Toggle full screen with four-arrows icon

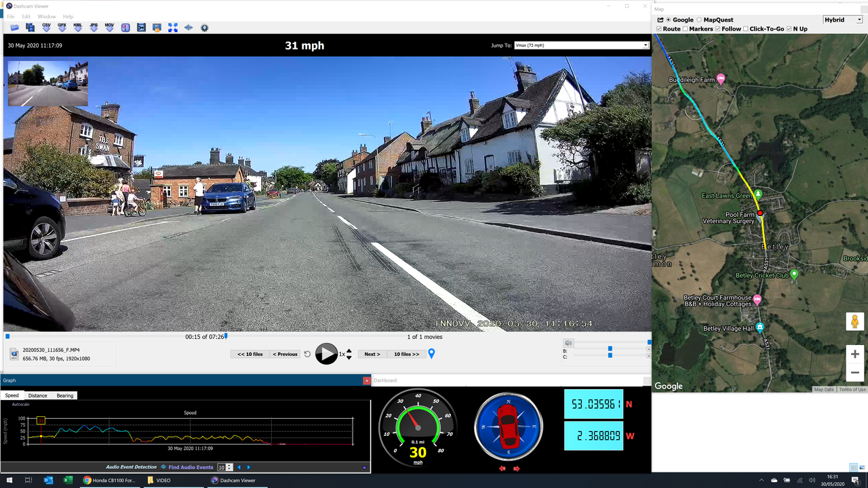tap(173, 28)
